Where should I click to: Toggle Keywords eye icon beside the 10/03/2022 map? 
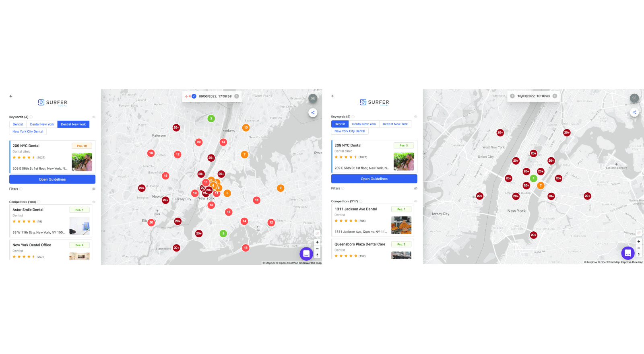[416, 117]
